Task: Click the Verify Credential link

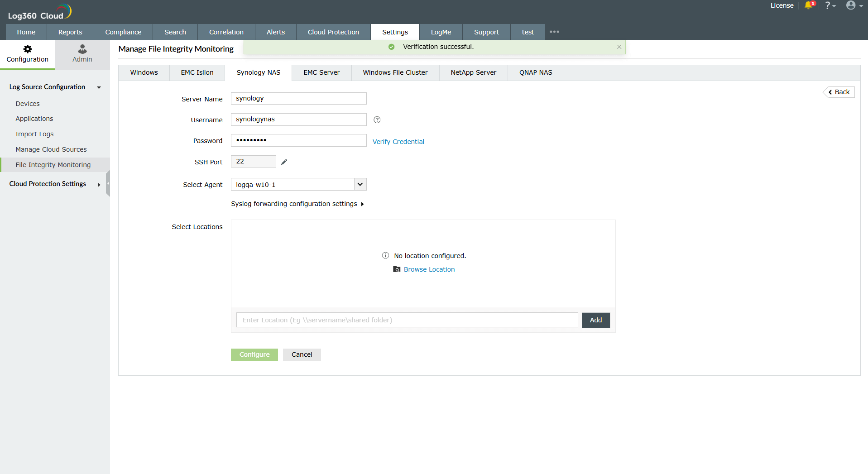Action: 398,141
